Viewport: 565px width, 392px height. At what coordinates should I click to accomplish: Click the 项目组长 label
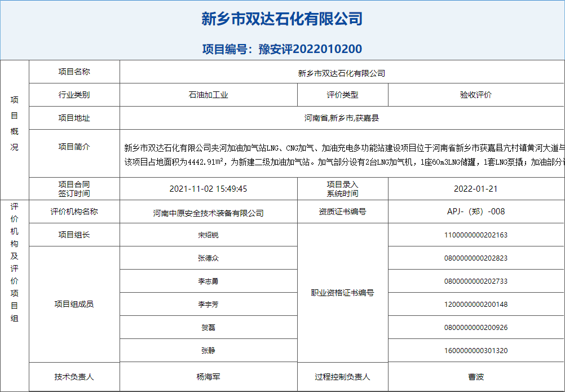[74, 235]
